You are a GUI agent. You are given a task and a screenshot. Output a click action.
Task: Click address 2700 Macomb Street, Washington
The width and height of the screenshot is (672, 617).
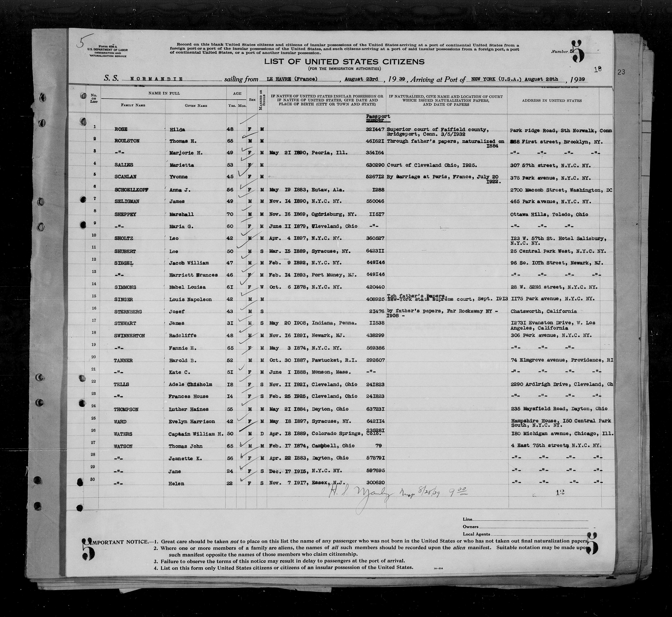pyautogui.click(x=561, y=190)
